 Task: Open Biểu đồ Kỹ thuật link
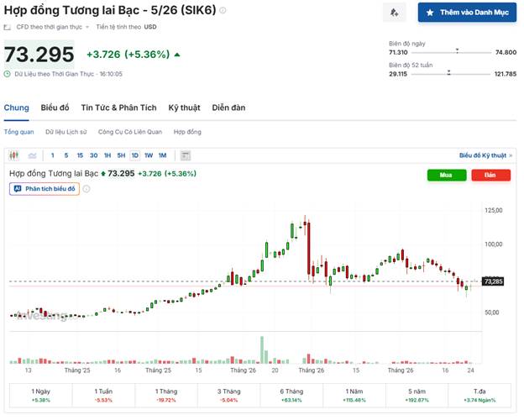tap(485, 155)
